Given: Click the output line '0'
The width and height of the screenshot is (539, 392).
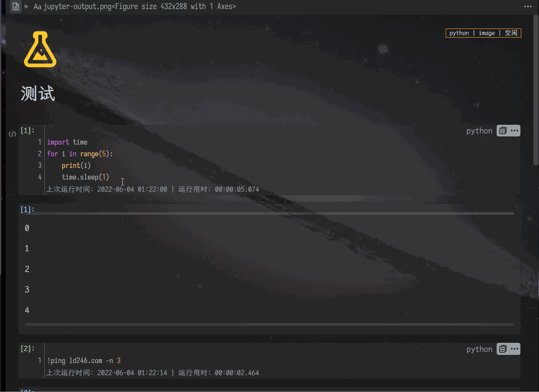Looking at the screenshot, I should click(x=27, y=228).
